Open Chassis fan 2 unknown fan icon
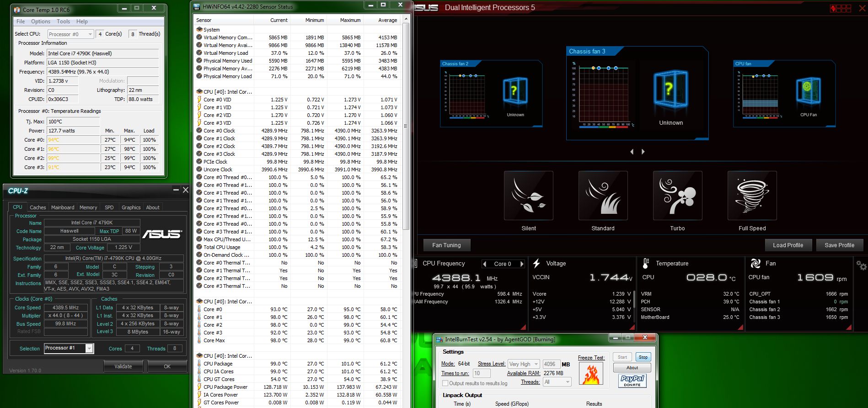The width and height of the screenshot is (868, 408). click(515, 91)
